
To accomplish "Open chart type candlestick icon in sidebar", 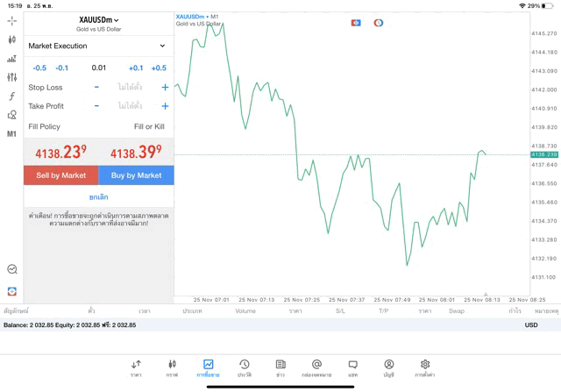I will pyautogui.click(x=11, y=39).
